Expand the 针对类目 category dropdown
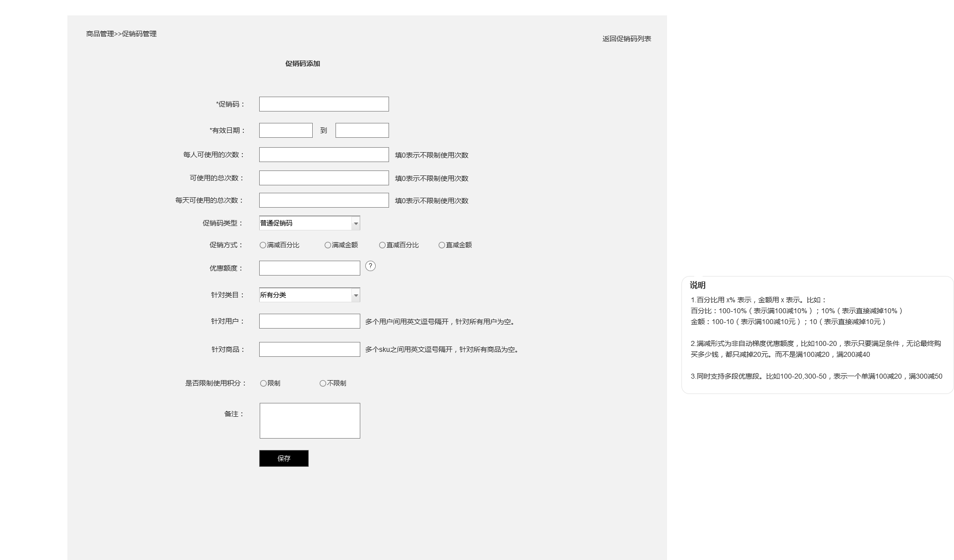954x560 pixels. (355, 295)
